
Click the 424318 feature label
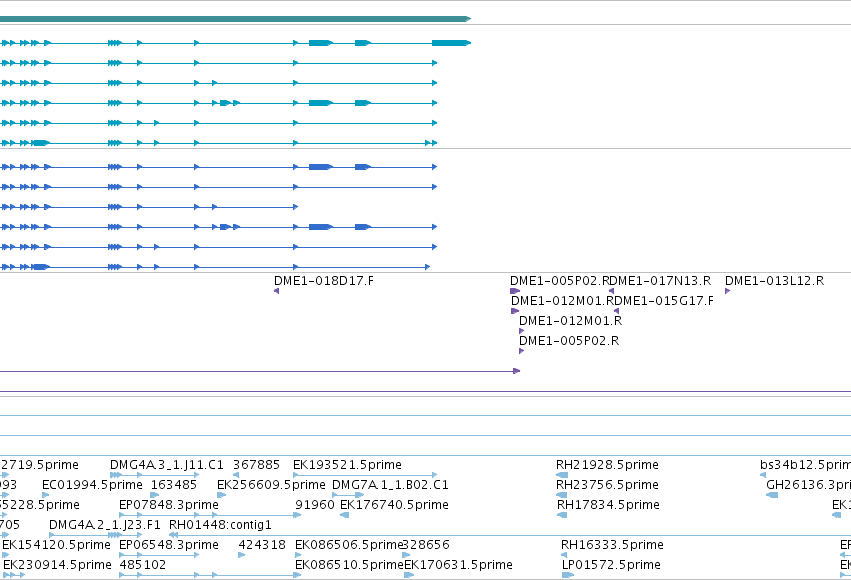click(x=262, y=545)
